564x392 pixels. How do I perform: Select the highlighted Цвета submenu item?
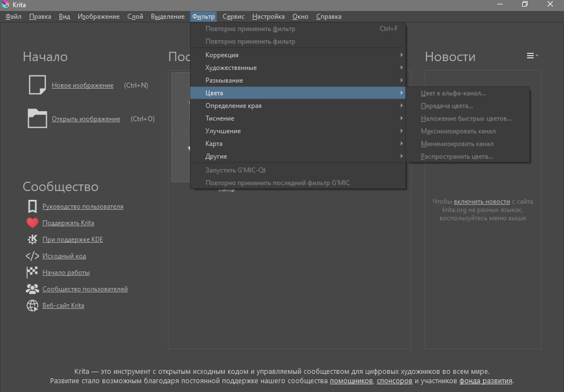click(298, 93)
